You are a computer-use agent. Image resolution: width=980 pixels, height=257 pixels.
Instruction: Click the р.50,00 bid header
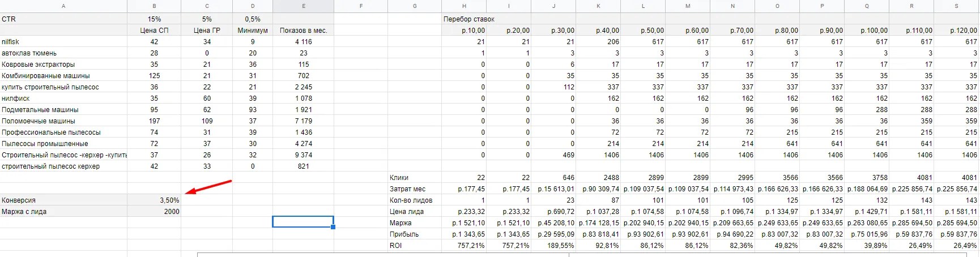pyautogui.click(x=643, y=30)
